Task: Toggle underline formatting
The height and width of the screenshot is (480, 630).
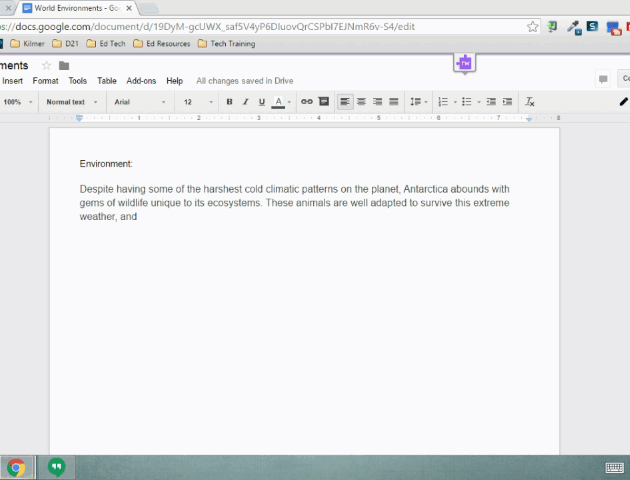Action: [x=262, y=102]
